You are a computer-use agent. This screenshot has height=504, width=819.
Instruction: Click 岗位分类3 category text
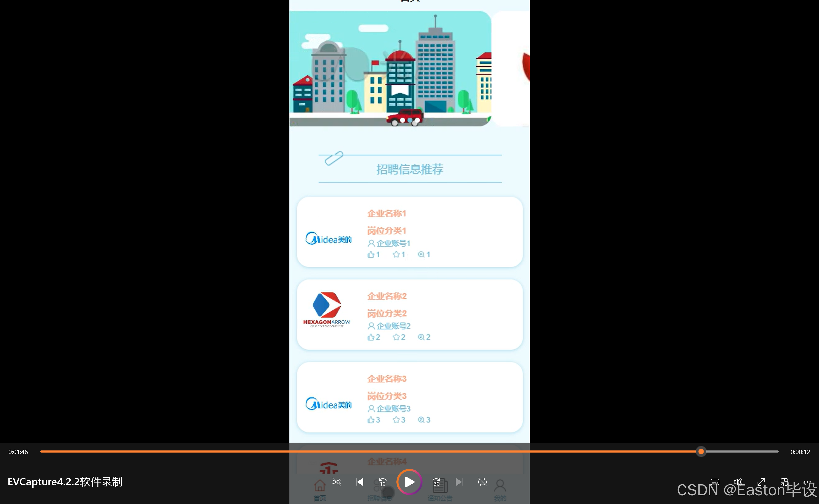[x=387, y=396]
